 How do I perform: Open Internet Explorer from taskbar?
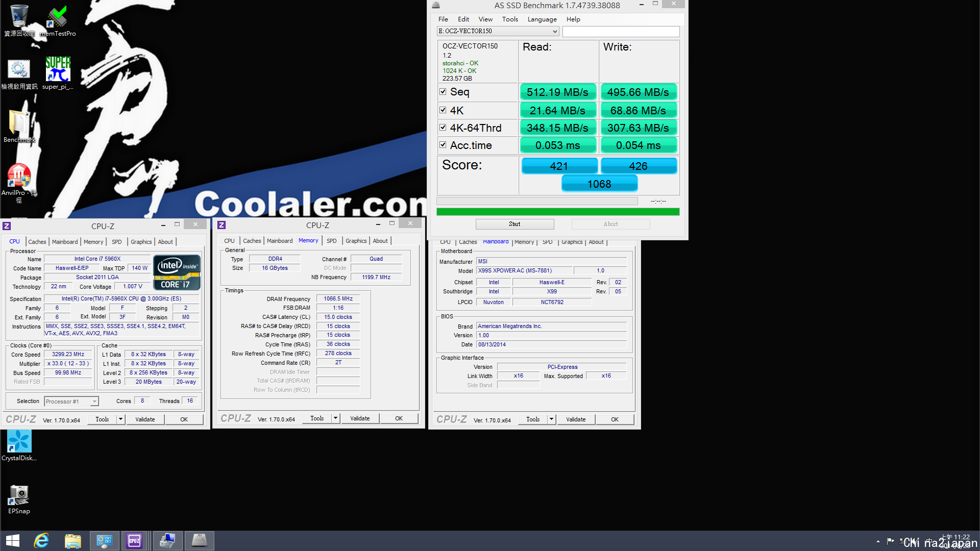click(41, 541)
